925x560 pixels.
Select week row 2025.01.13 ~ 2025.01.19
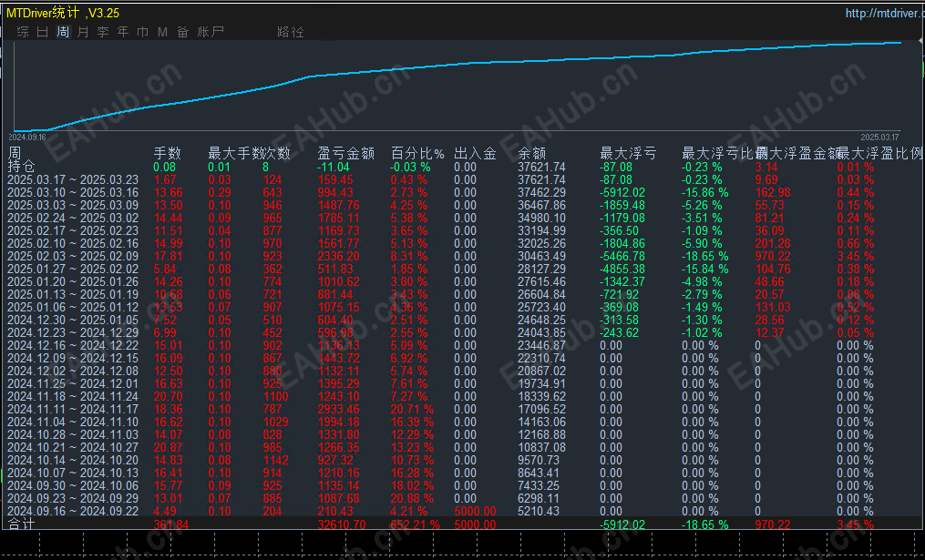point(73,295)
